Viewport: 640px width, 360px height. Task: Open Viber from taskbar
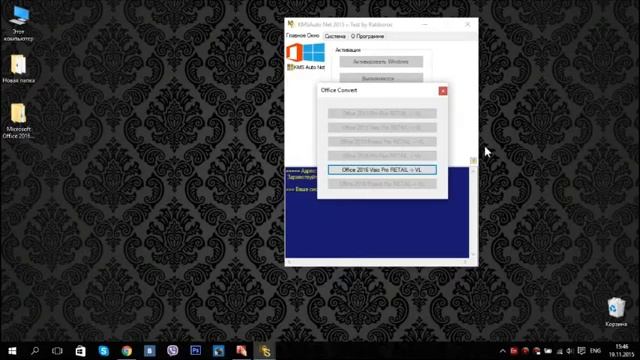pos(172,351)
